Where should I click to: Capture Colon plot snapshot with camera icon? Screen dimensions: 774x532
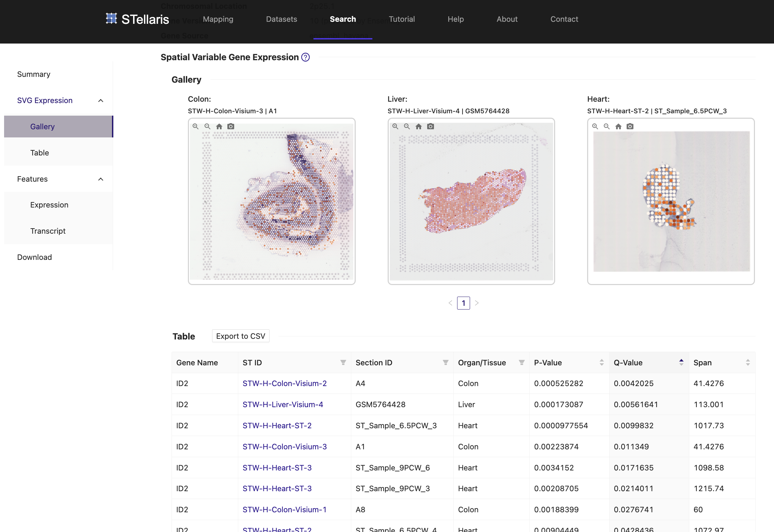click(231, 126)
